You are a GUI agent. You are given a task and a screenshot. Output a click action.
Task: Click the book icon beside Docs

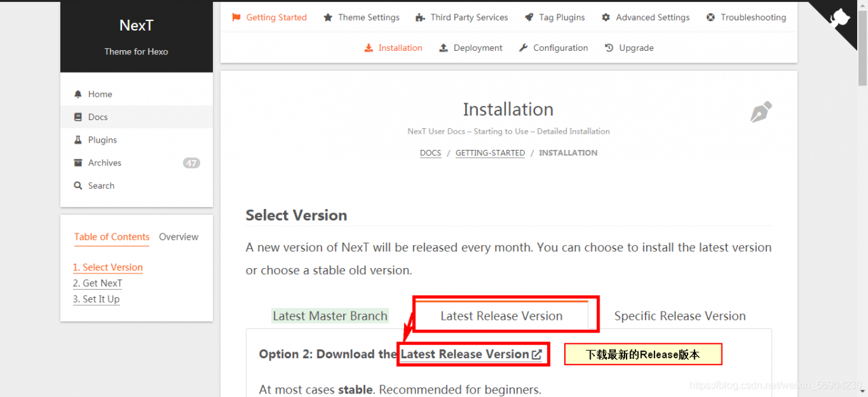coord(78,117)
